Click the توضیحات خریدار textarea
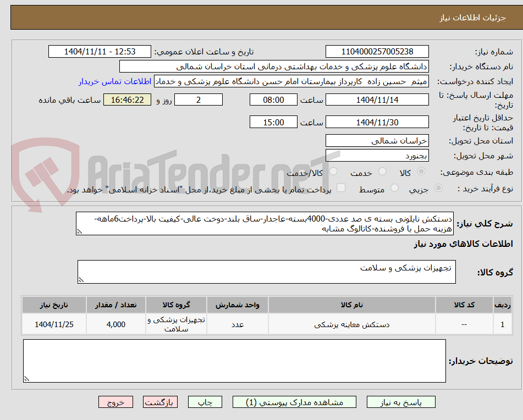Screen dimensions: 523x420 234,361
